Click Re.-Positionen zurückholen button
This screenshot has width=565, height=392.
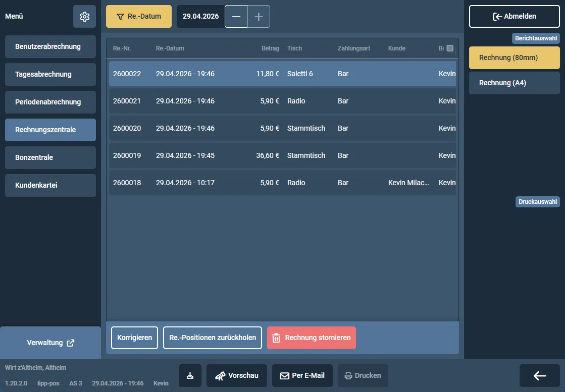pyautogui.click(x=213, y=338)
